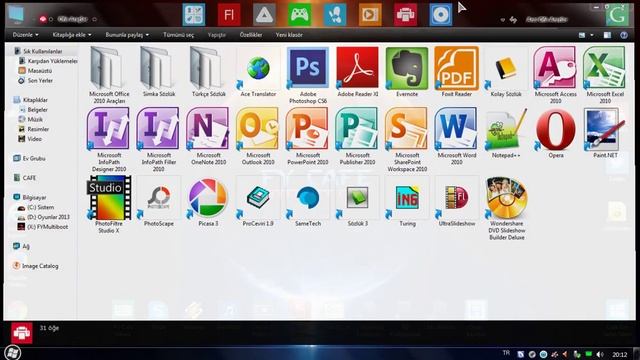Open the help question mark button

624,36
